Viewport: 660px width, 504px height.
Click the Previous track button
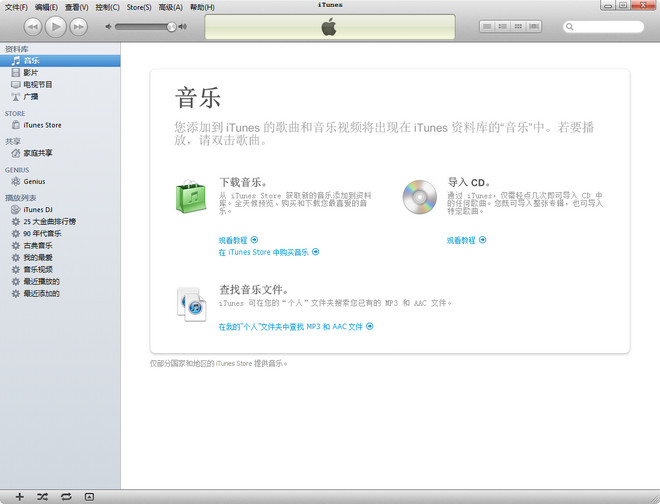tap(32, 26)
